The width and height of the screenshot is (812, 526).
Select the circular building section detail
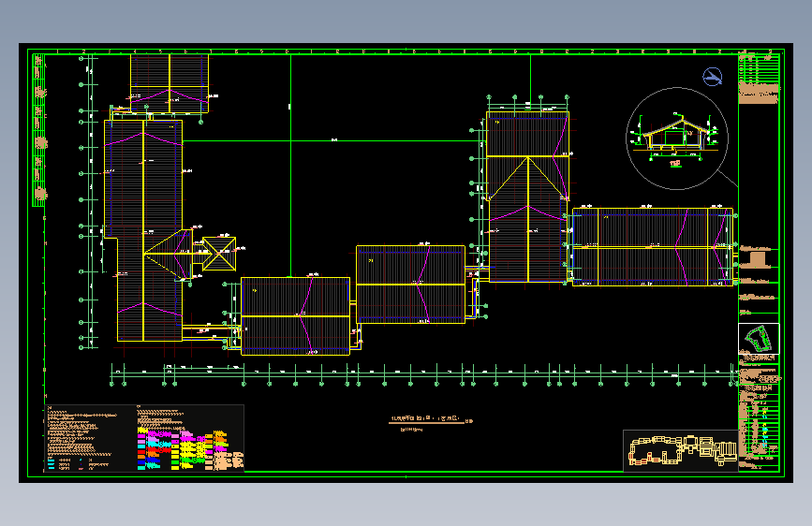click(x=677, y=139)
